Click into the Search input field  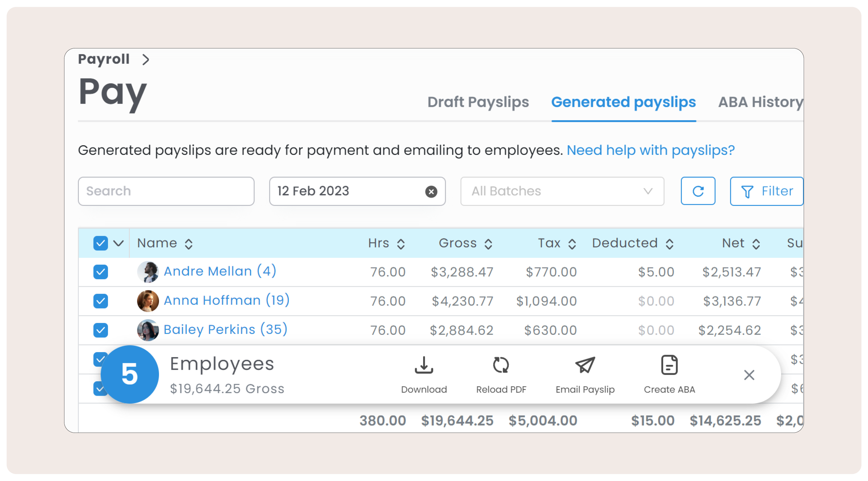pyautogui.click(x=166, y=191)
